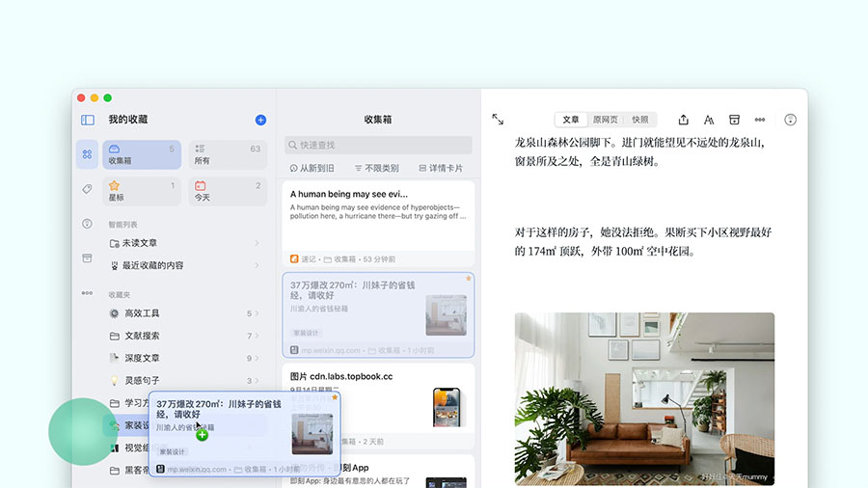Open the 不限类别 category filter dropdown
This screenshot has width=868, height=488.
tap(376, 168)
